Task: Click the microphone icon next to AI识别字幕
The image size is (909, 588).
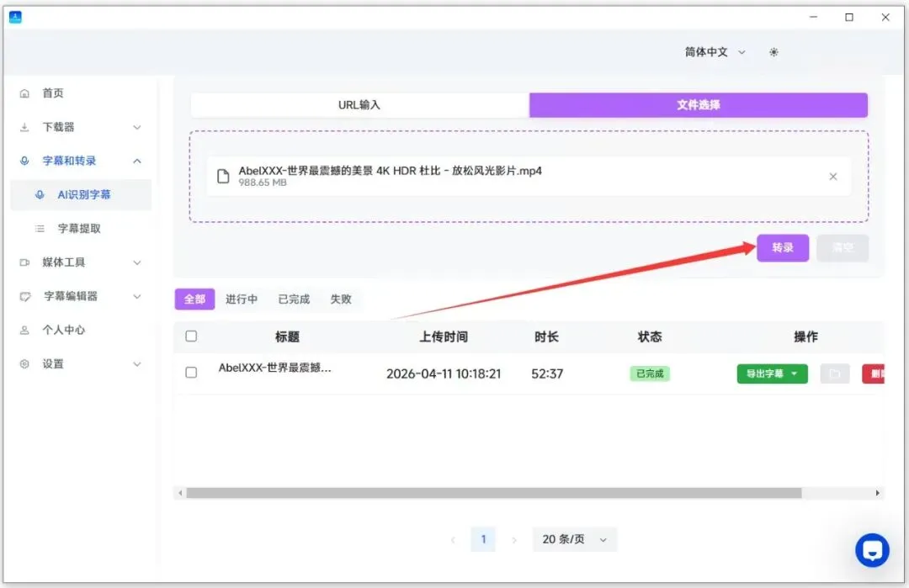Action: pyautogui.click(x=40, y=194)
